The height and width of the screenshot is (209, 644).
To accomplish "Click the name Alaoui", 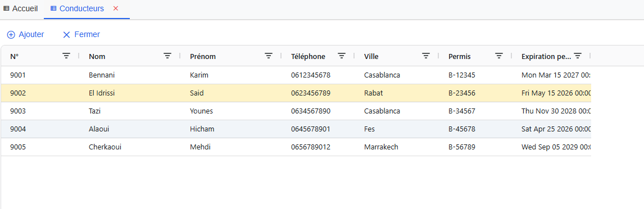I will 99,129.
